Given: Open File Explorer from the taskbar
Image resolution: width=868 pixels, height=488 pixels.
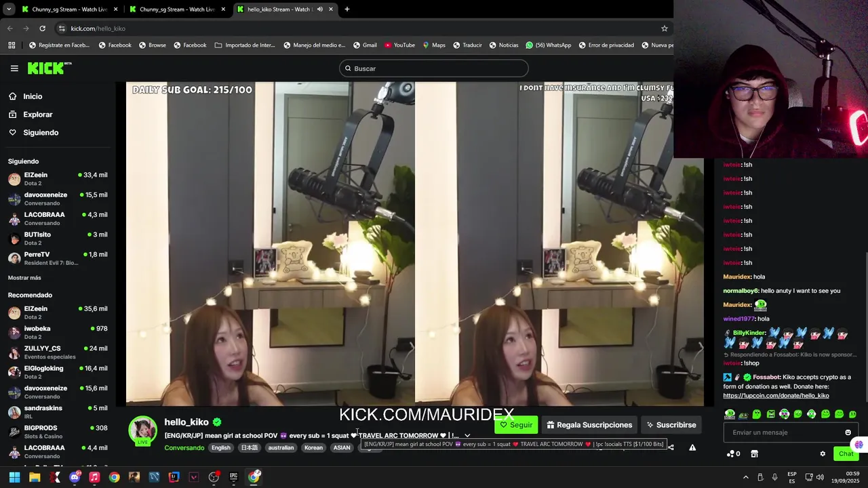Looking at the screenshot, I should pyautogui.click(x=35, y=477).
